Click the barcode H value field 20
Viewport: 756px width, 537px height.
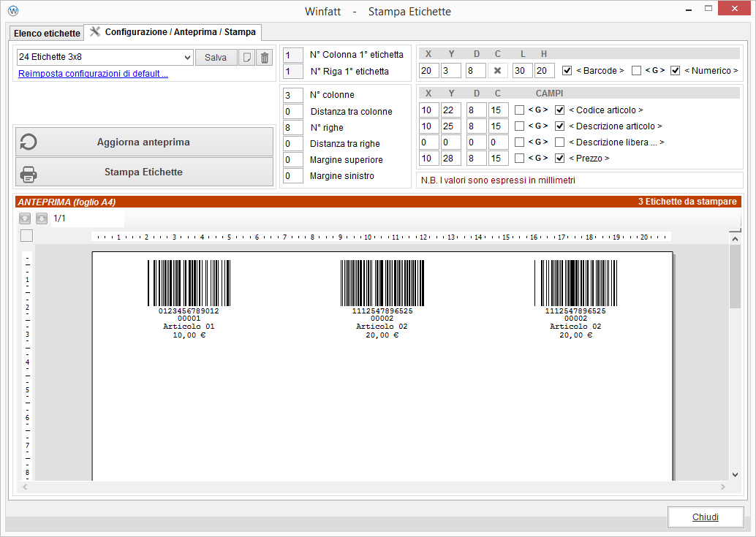click(545, 71)
